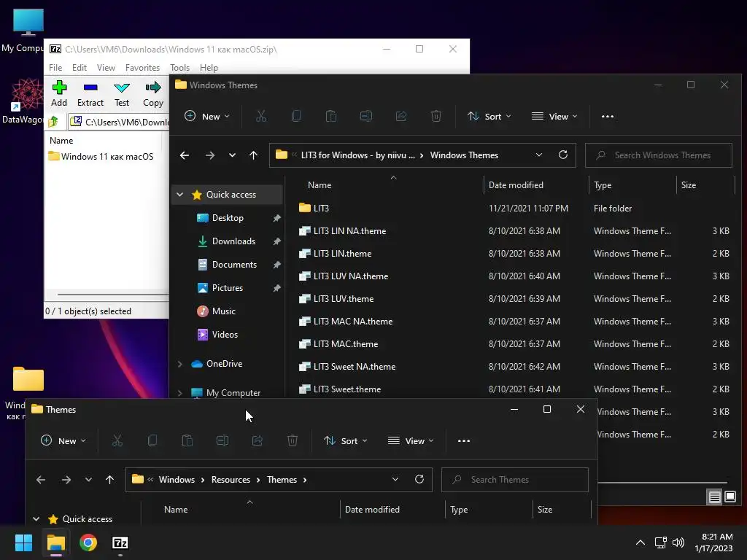Viewport: 747px width, 560px height.
Task: Open Music in Windows Themes sidebar
Action: 223,311
